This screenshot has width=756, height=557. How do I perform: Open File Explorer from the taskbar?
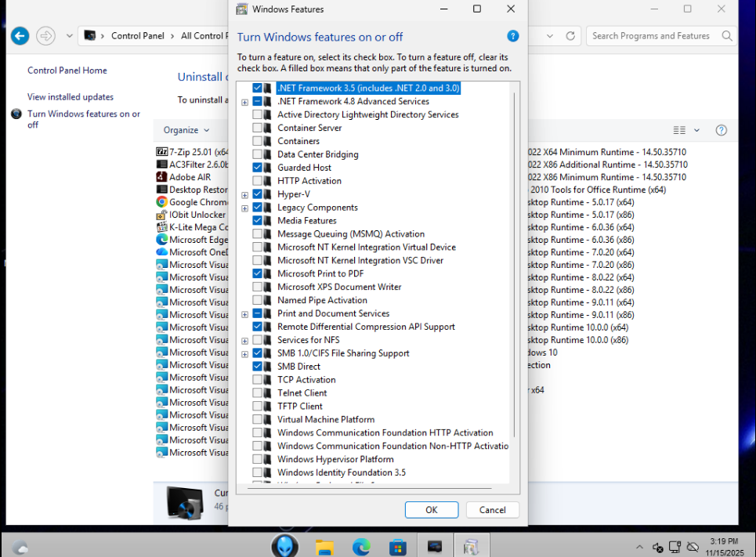(325, 547)
